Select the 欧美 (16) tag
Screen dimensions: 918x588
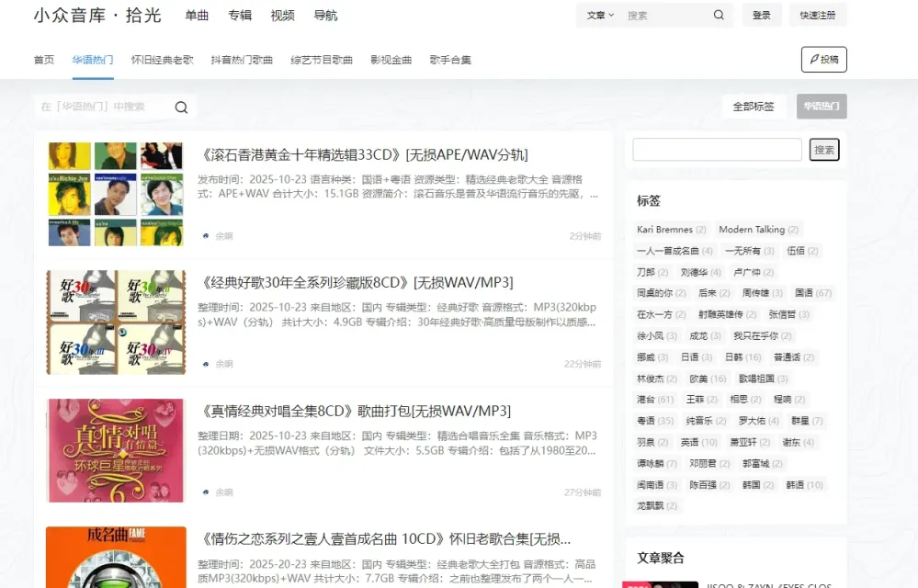coord(708,379)
